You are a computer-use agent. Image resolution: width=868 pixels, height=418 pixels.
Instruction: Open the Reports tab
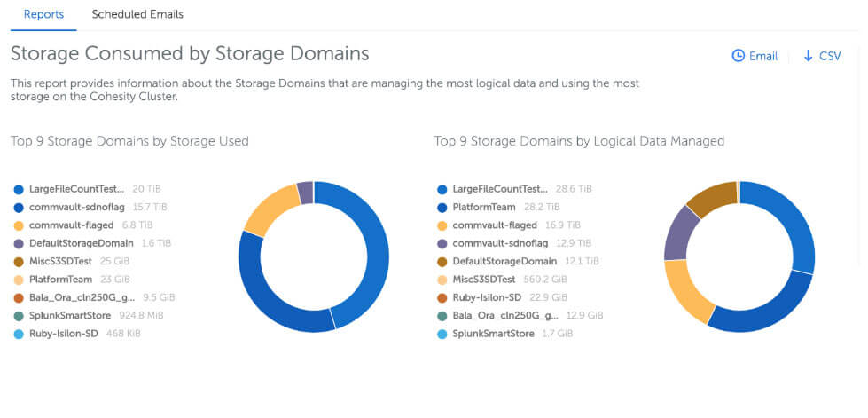[x=43, y=14]
